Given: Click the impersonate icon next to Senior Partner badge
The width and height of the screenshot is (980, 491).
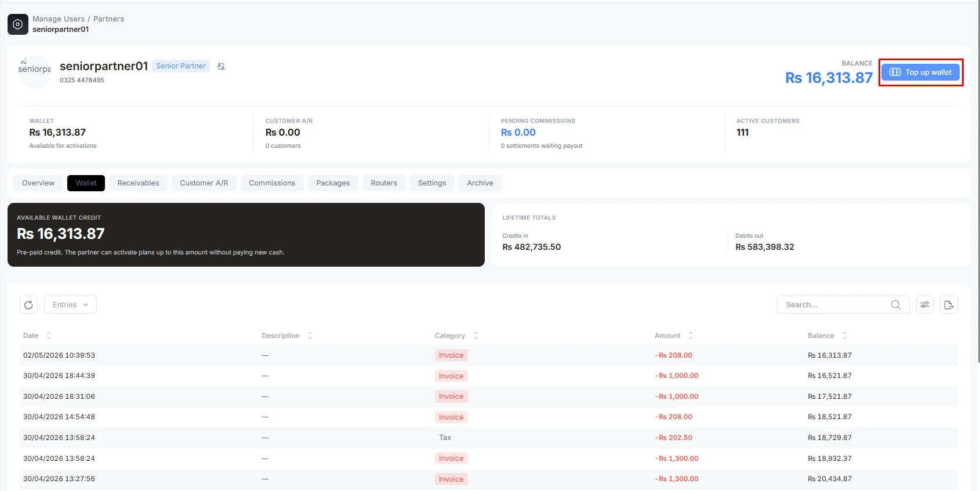Looking at the screenshot, I should point(221,66).
